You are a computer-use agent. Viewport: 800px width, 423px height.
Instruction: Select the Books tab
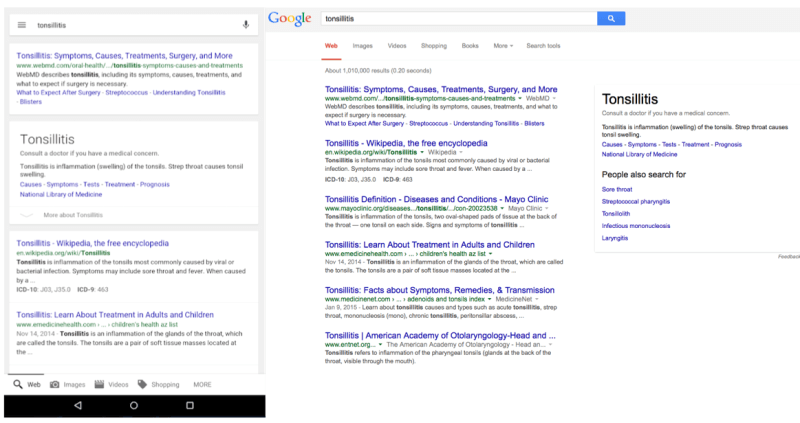(x=470, y=46)
